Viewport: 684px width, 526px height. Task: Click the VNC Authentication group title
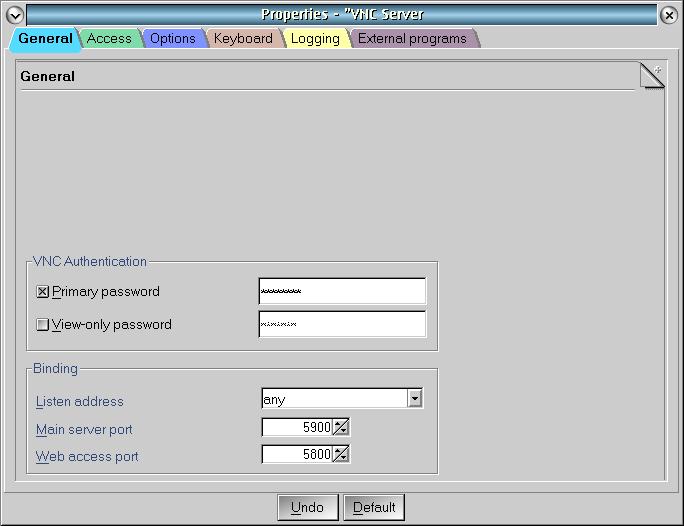(90, 261)
